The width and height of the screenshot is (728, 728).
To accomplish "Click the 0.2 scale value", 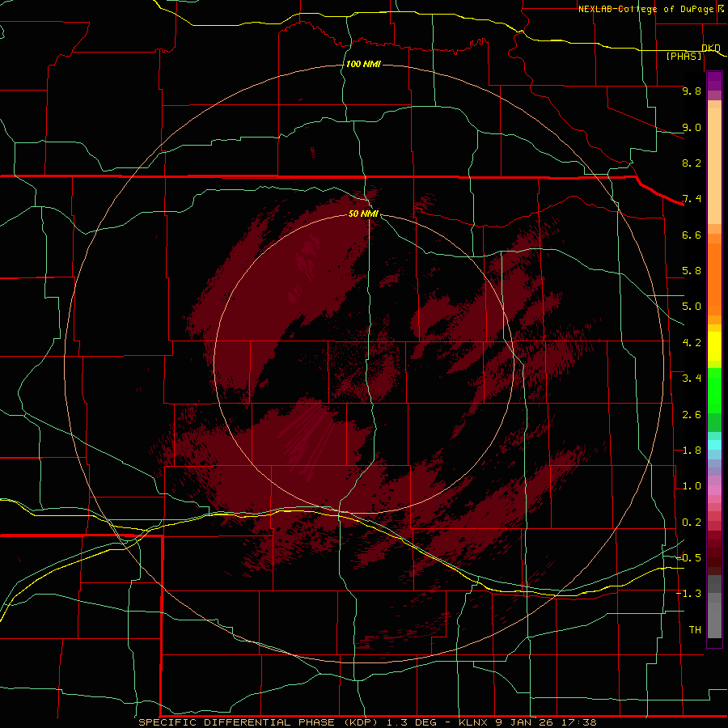I will [x=692, y=523].
